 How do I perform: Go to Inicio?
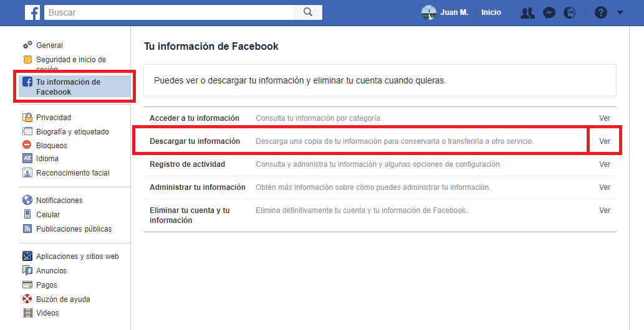[x=491, y=12]
